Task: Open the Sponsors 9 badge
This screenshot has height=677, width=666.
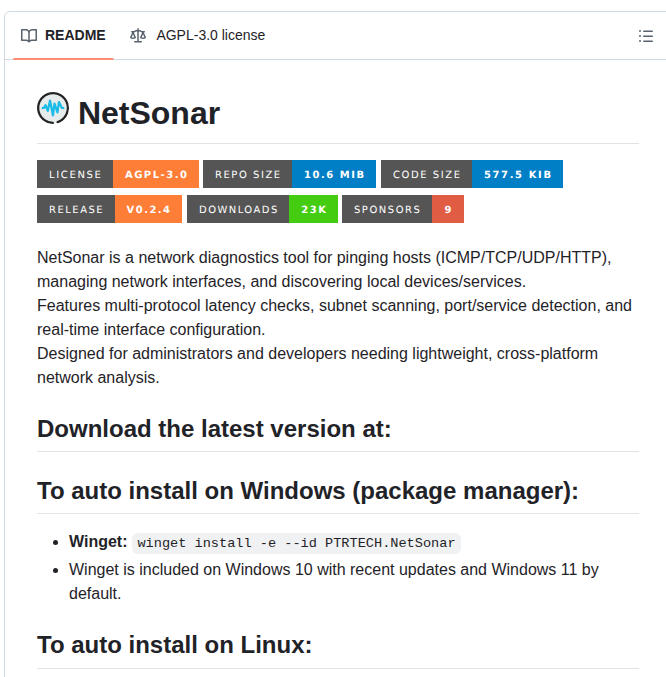Action: tap(403, 209)
